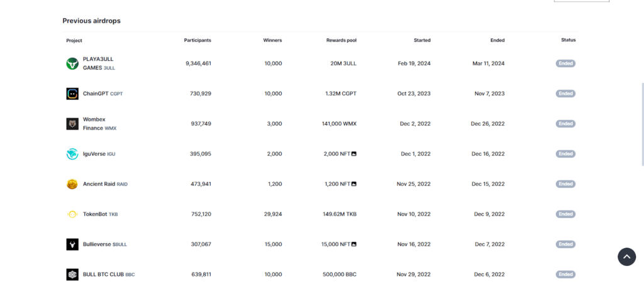
Task: Click the NFT image icon in IguVerse row
Action: [354, 154]
